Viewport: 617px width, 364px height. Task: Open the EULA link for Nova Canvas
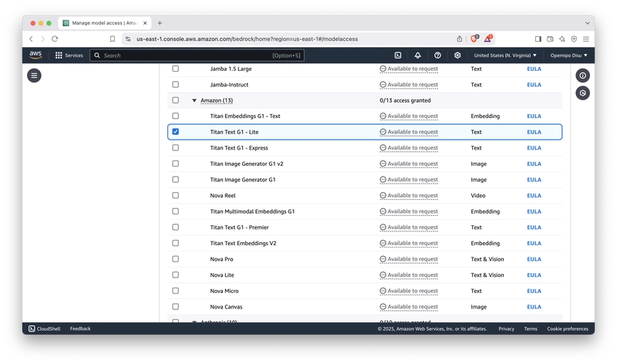coord(534,306)
